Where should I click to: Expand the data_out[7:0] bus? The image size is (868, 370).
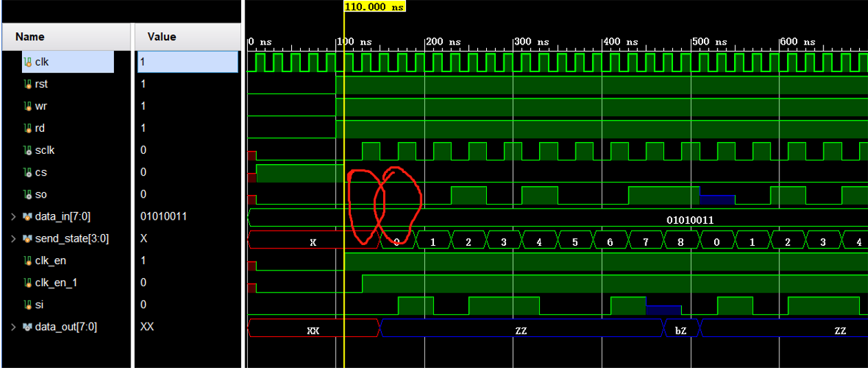[x=14, y=327]
